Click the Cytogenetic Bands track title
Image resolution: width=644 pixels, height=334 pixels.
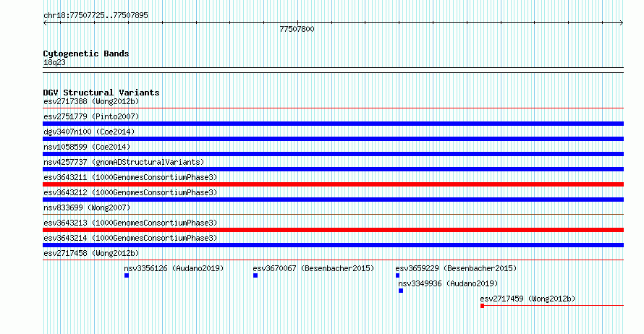pos(86,53)
